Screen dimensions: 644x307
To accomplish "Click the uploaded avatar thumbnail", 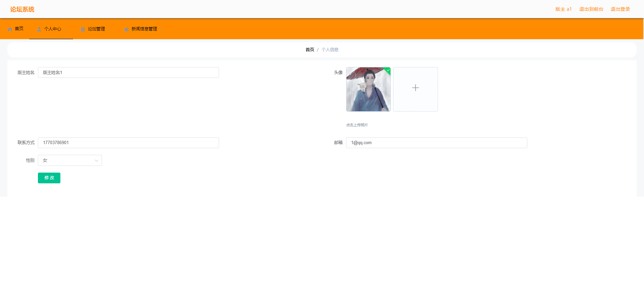I will 368,89.
